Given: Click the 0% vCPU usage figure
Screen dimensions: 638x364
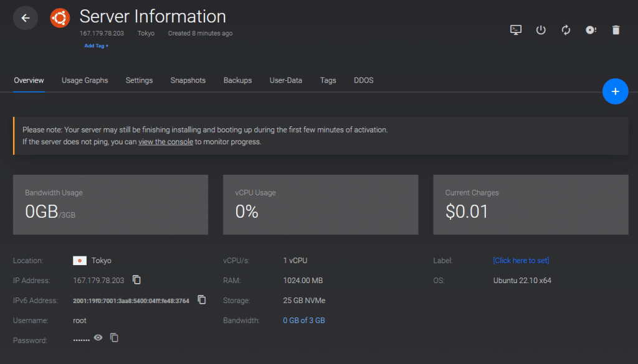Looking at the screenshot, I should (247, 212).
